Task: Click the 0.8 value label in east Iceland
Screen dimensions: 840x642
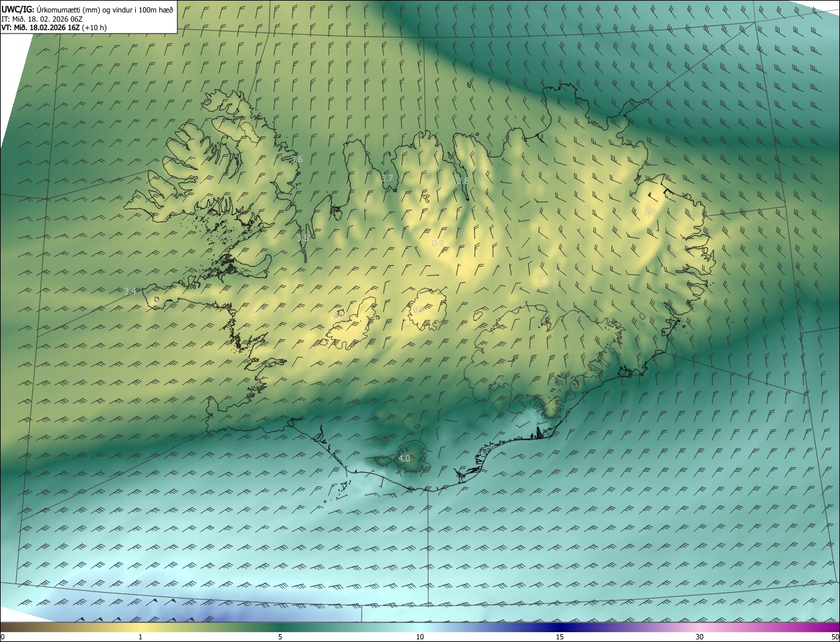Action: [650, 213]
